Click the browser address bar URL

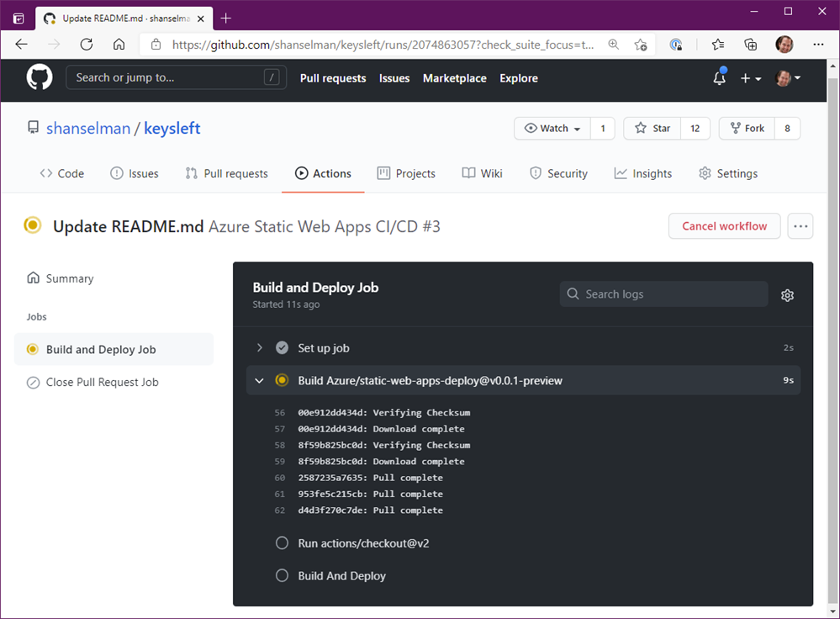pos(383,45)
